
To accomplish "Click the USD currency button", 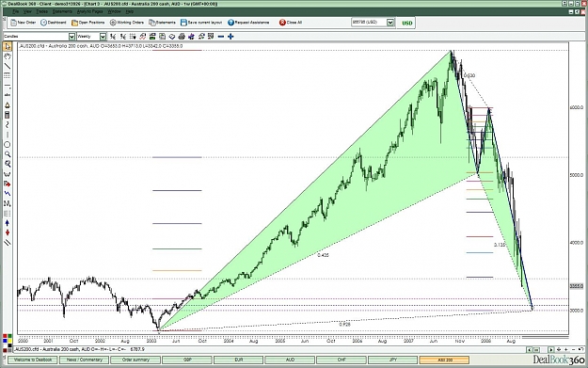I will [406, 23].
